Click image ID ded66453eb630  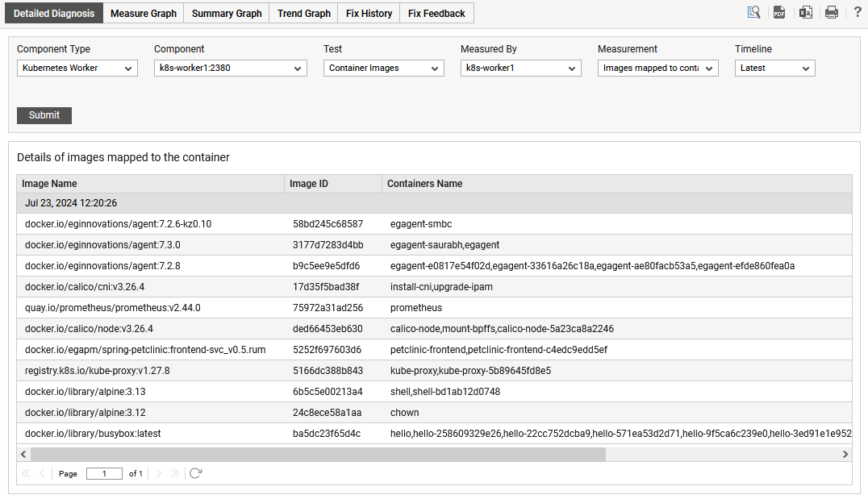(328, 329)
